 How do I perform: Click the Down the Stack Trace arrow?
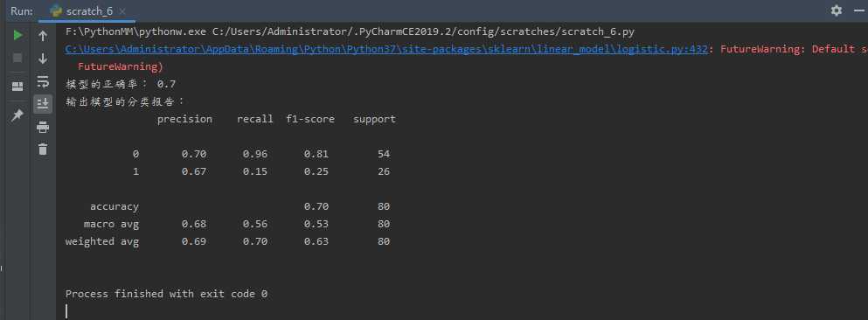(x=43, y=59)
